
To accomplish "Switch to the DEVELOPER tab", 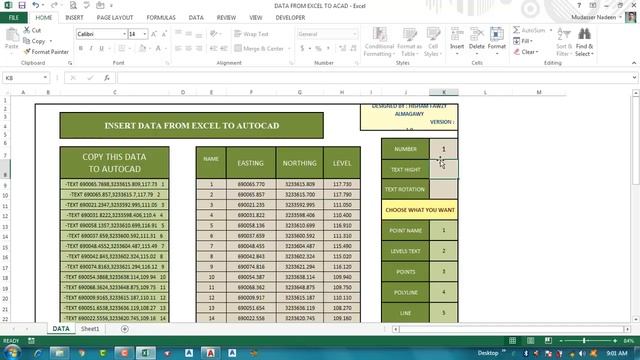I will coord(290,18).
